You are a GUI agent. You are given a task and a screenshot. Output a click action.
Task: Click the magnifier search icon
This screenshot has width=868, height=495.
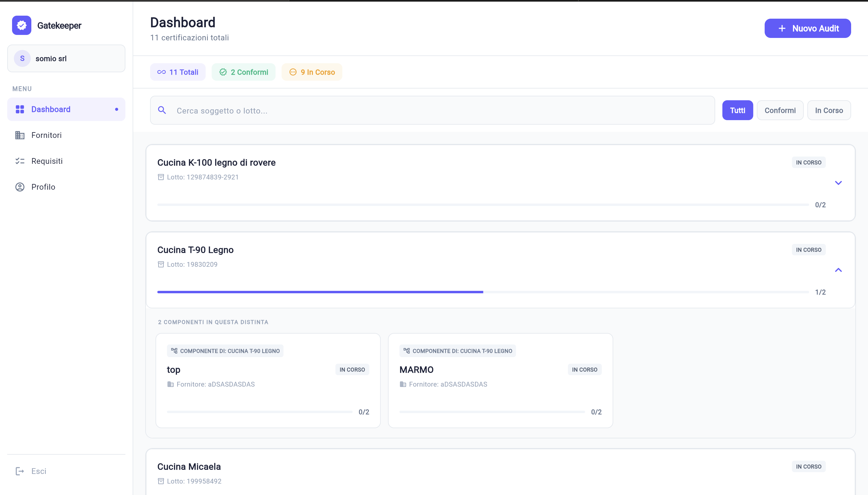point(162,110)
